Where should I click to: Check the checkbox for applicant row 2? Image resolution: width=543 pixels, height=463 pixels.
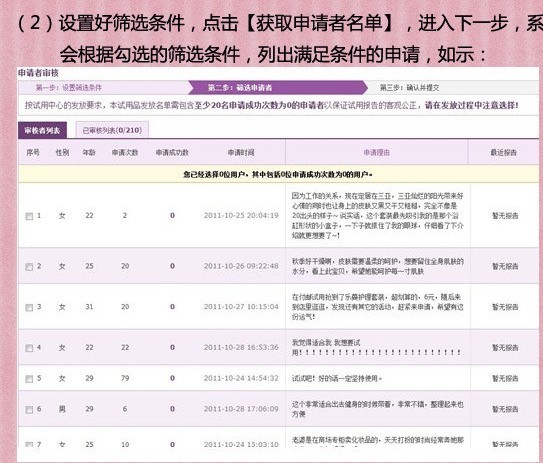pyautogui.click(x=29, y=267)
